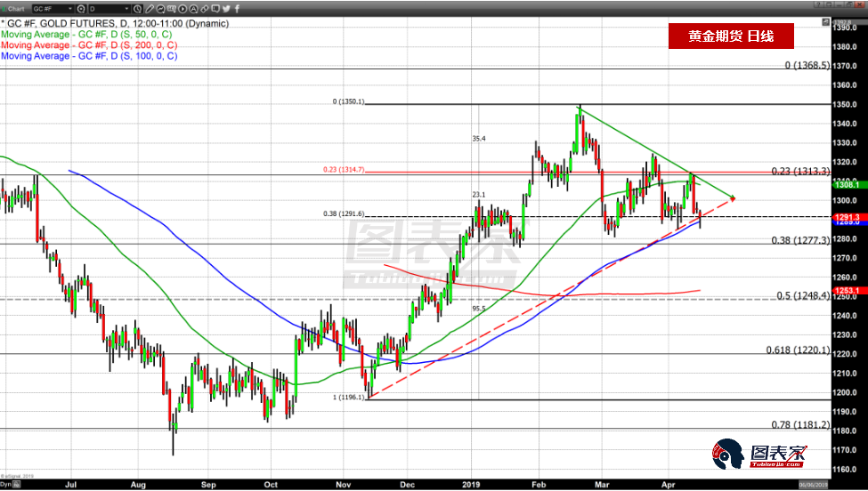Share chart via Twitter icon
The width and height of the screenshot is (868, 491).
(226, 9)
